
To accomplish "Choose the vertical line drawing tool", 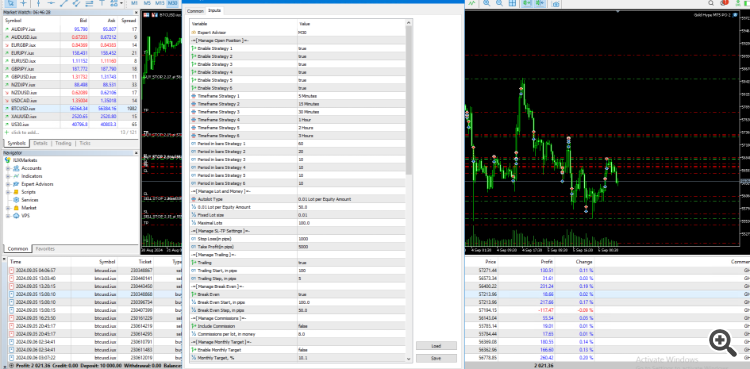I will 39,3.
